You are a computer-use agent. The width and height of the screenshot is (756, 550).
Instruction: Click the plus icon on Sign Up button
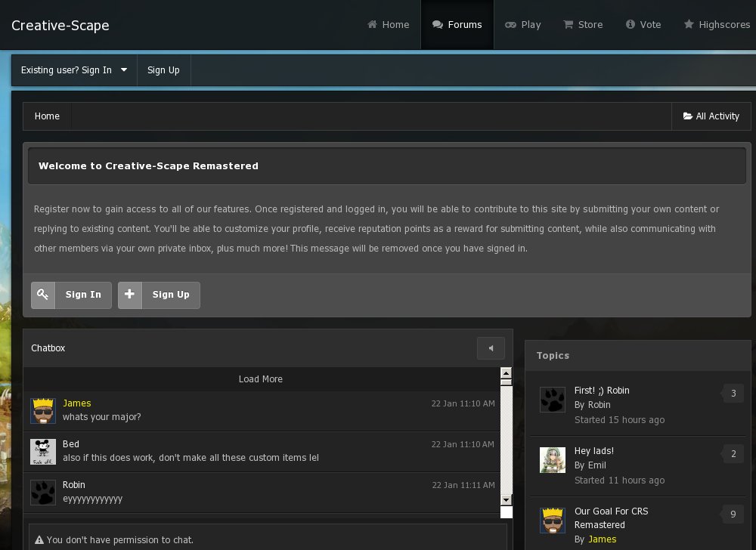pos(130,295)
